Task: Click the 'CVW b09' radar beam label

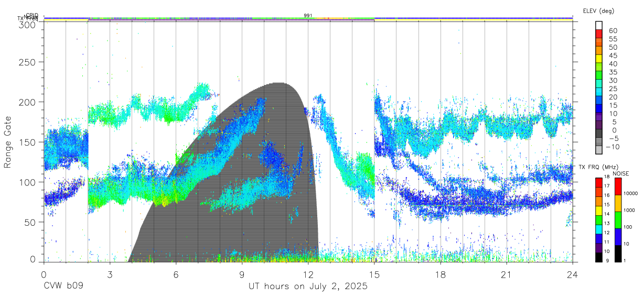Action: [x=63, y=287]
